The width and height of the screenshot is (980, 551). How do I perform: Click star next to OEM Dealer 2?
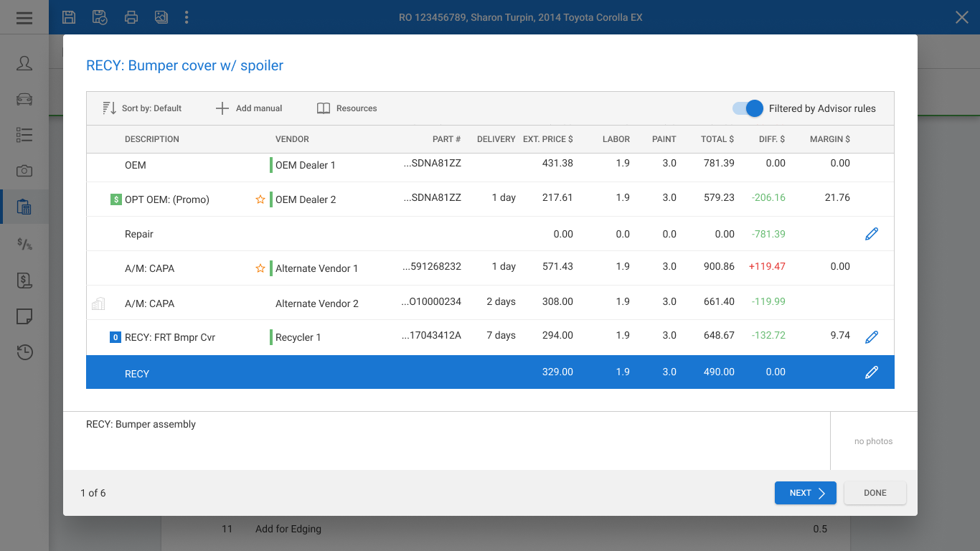click(260, 199)
